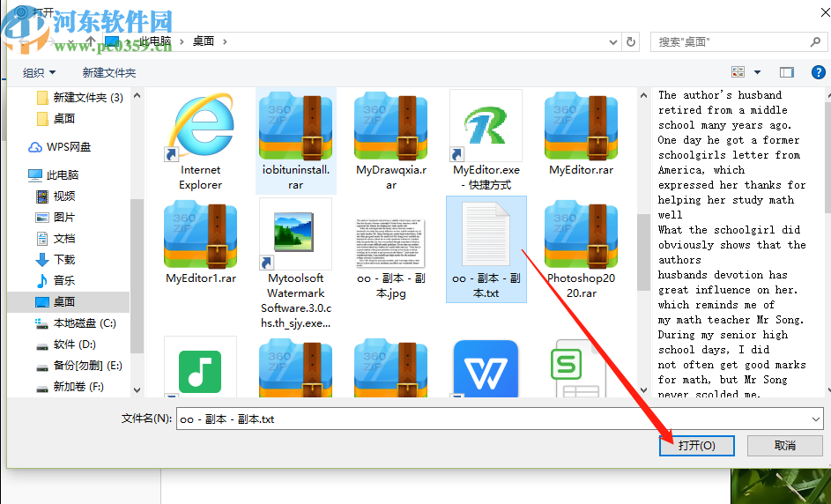
Task: Click 新建文件夹 button
Action: click(109, 72)
